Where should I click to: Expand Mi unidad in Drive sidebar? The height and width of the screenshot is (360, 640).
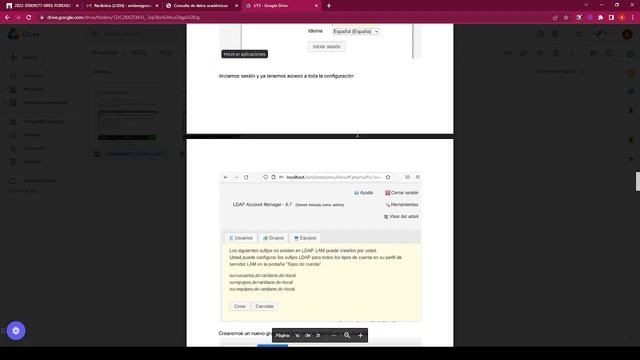5,89
